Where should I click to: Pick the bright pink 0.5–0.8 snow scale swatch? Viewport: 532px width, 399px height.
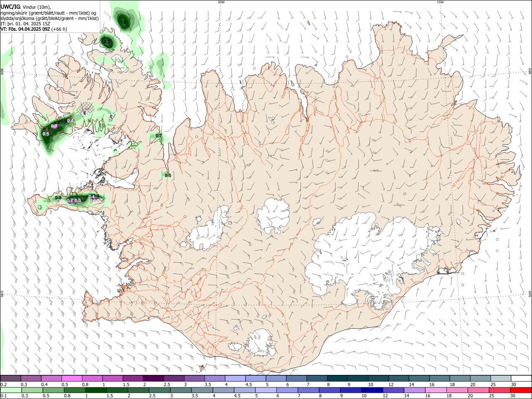tap(71, 378)
